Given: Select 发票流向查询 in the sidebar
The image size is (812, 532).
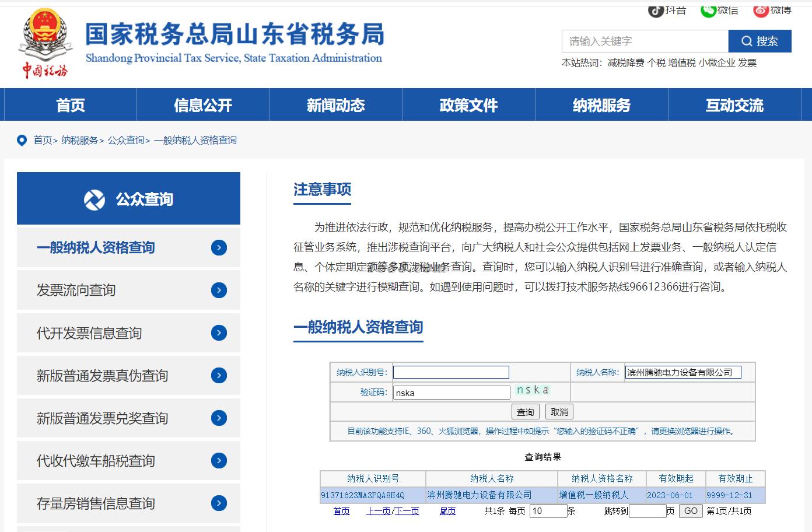Looking at the screenshot, I should click(128, 290).
